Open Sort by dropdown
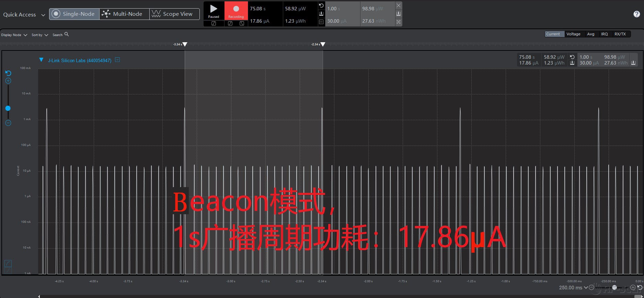Image resolution: width=644 pixels, height=298 pixels. 40,35
